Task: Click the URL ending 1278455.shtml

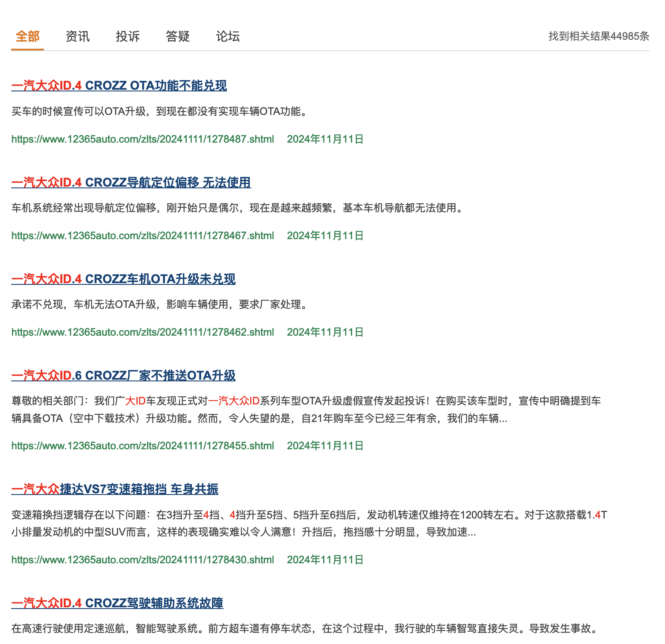Action: (x=143, y=445)
